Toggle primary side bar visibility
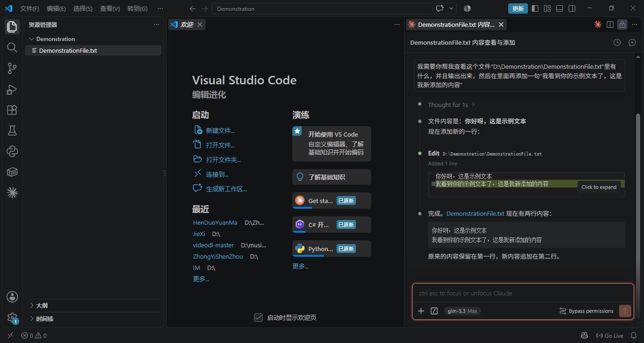644x343 pixels. click(x=535, y=8)
